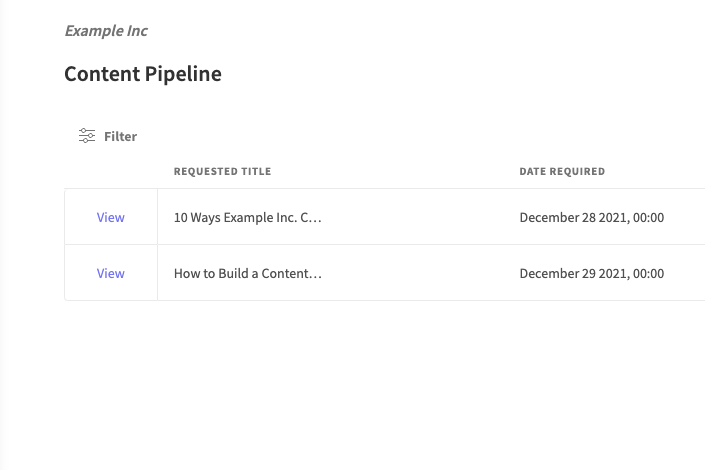Open the Filter options via its label
705x470 pixels.
(120, 136)
